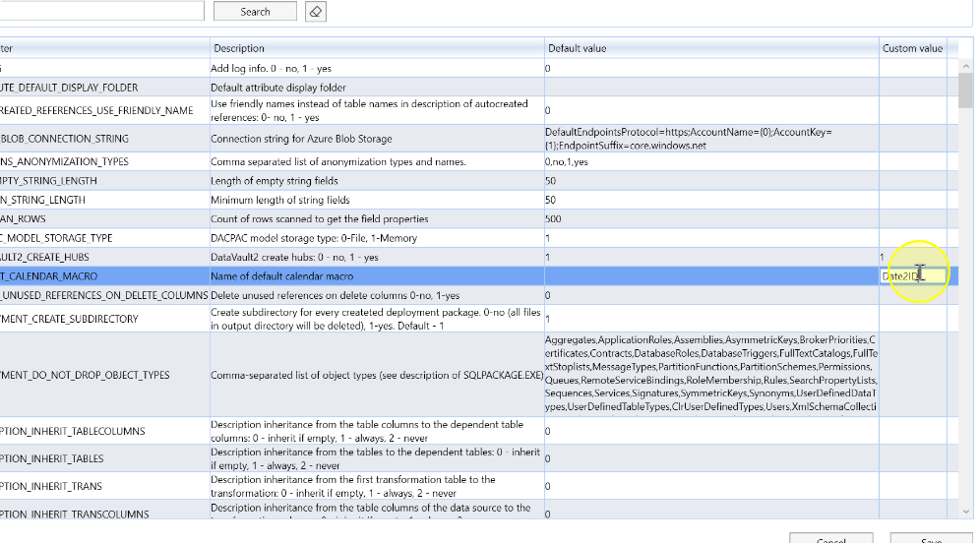Click UTE_DEFAULT_DISPLAY_FOLDER parameter name

tap(69, 88)
